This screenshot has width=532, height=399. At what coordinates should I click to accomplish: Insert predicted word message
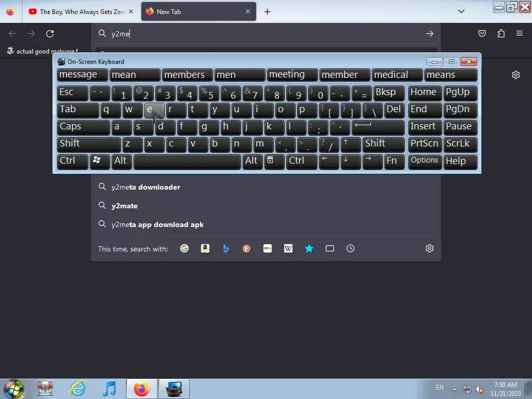pyautogui.click(x=83, y=75)
